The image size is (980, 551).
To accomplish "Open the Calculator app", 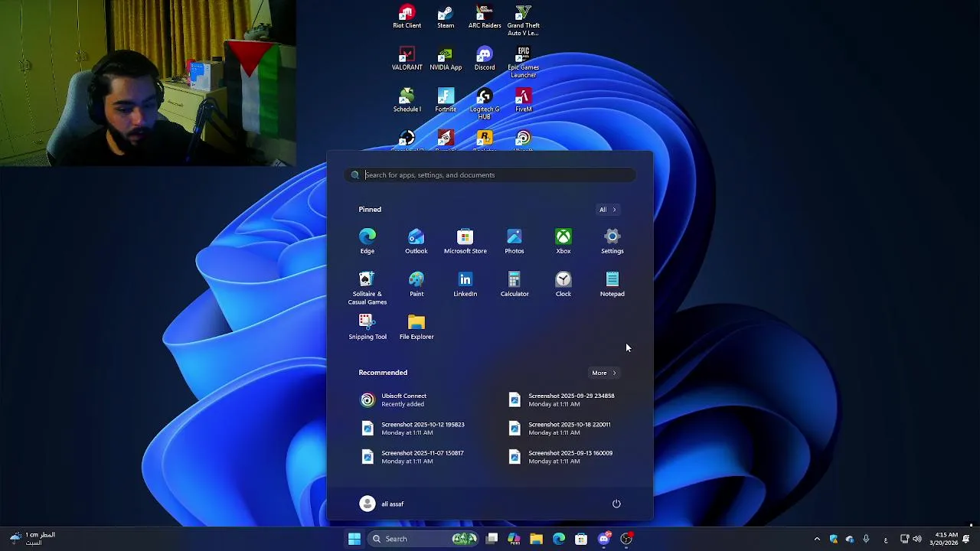I will click(514, 284).
